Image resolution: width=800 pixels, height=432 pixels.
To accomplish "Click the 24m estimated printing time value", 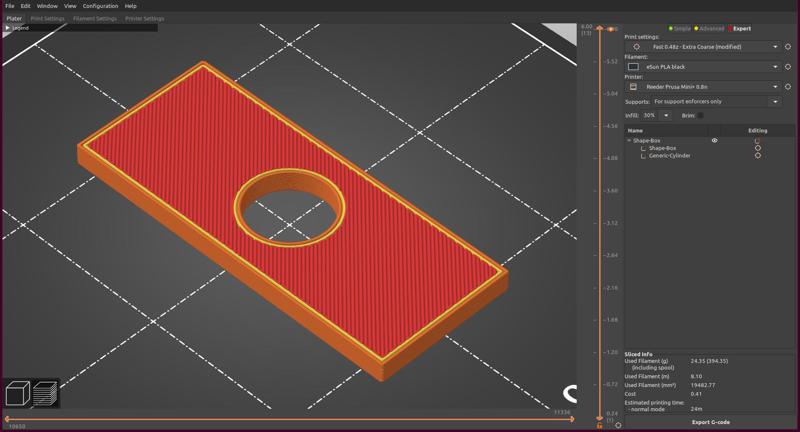I will (696, 409).
